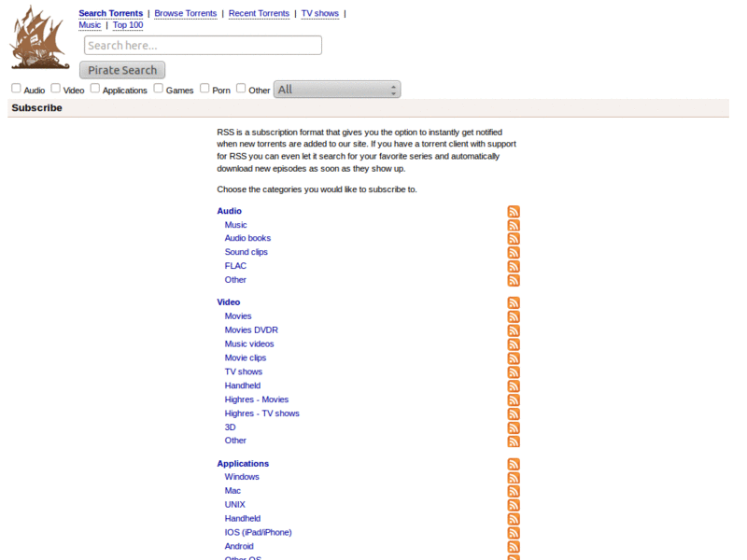Click the RSS icon for Music videos
Viewport: 747px width, 560px height.
(514, 344)
